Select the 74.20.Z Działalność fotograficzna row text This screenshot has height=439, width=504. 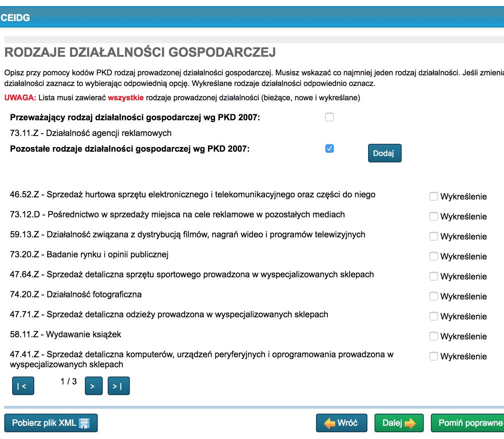(x=76, y=294)
